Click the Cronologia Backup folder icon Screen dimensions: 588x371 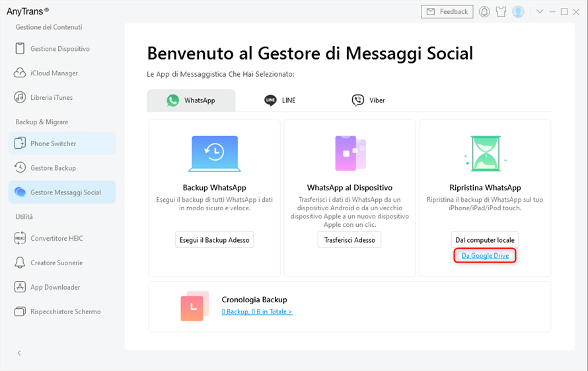pyautogui.click(x=195, y=306)
